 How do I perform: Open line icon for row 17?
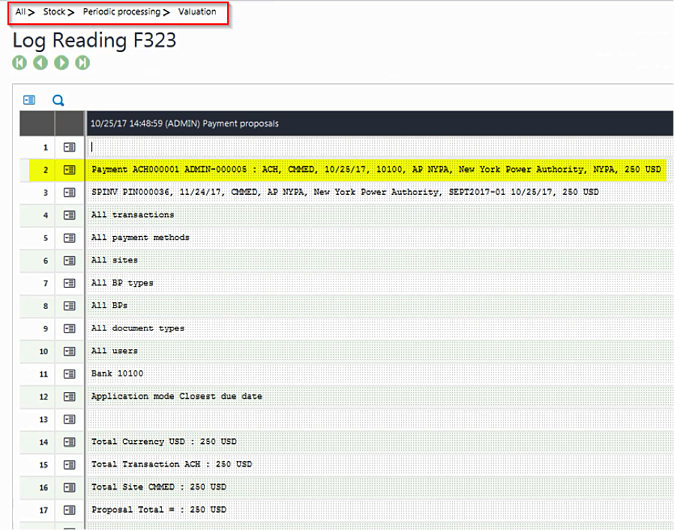[69, 509]
